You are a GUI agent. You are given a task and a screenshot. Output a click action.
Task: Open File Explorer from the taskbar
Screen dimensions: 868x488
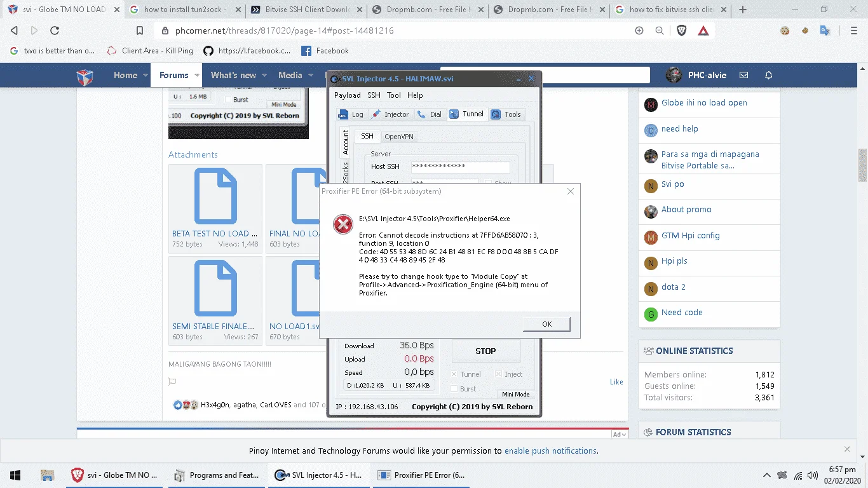pos(47,475)
